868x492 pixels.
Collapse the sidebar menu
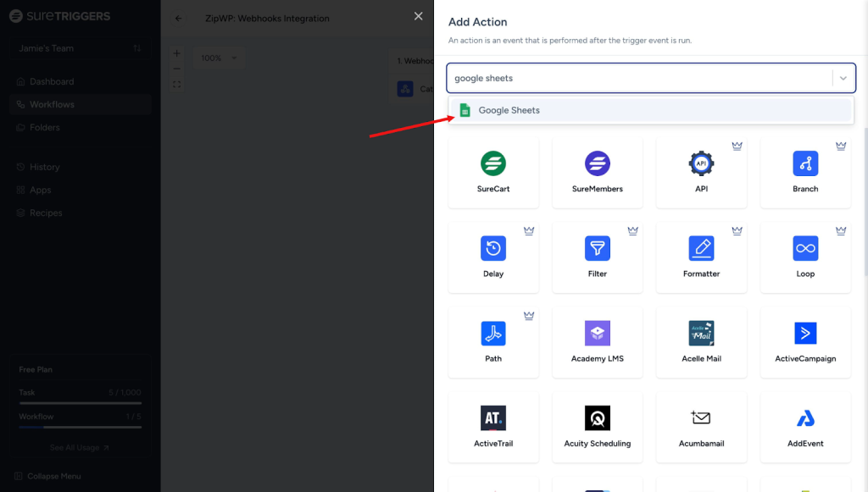point(54,476)
